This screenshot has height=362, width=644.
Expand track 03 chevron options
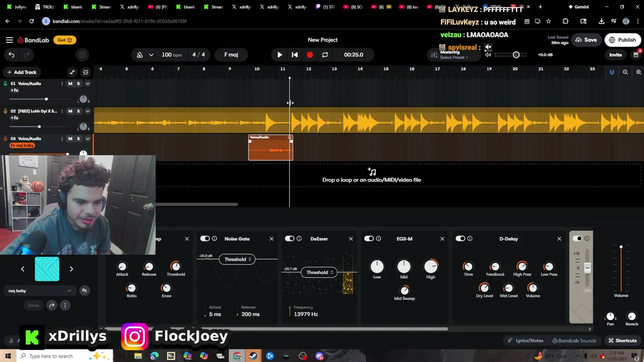88,139
